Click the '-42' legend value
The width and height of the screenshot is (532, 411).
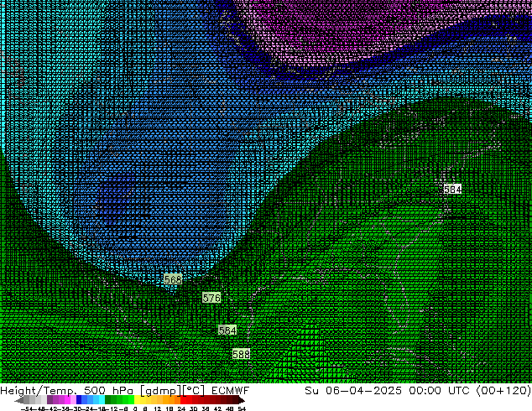[x=53, y=408]
